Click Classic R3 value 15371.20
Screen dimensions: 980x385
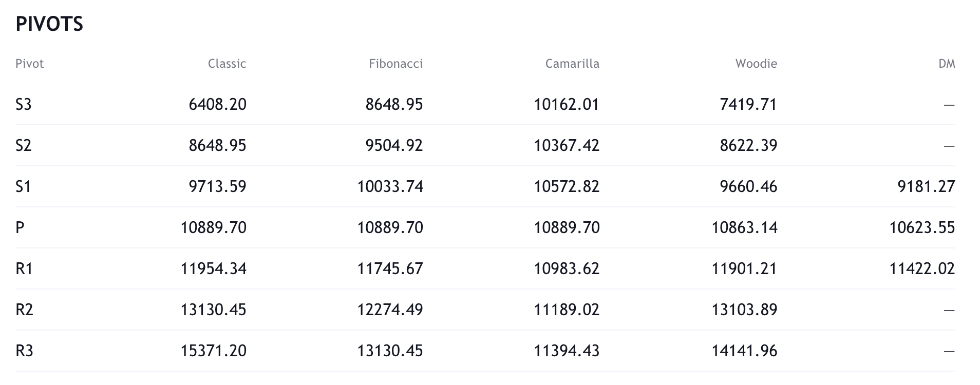coord(213,351)
